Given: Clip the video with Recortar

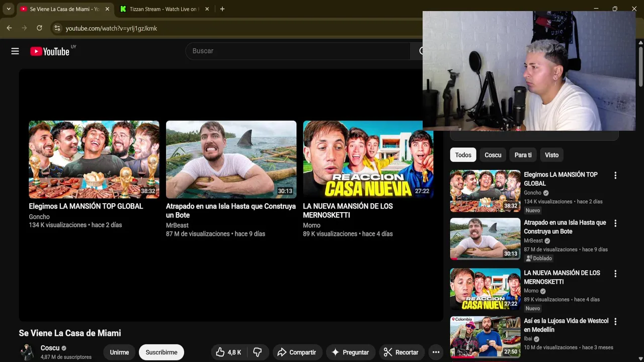Looking at the screenshot, I should click(x=401, y=352).
